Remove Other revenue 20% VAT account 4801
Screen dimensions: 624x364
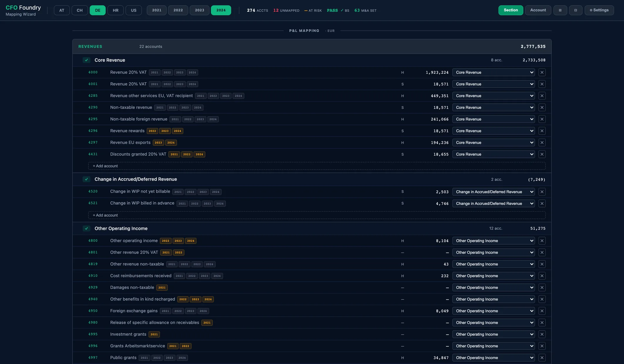542,252
